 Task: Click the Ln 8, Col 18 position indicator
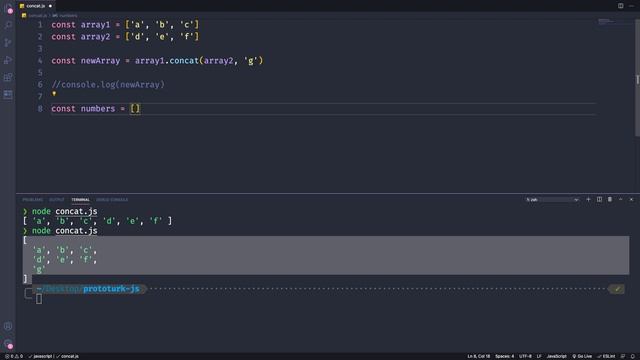478,356
